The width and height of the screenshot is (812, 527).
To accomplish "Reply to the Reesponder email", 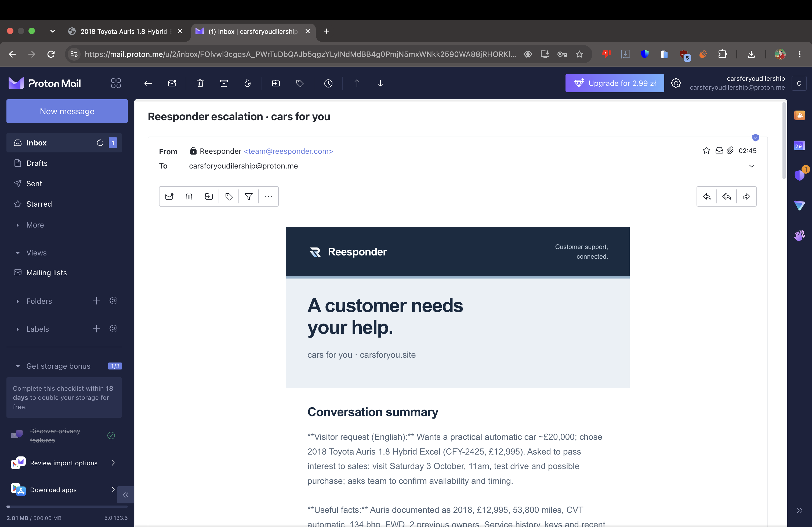I will [706, 196].
